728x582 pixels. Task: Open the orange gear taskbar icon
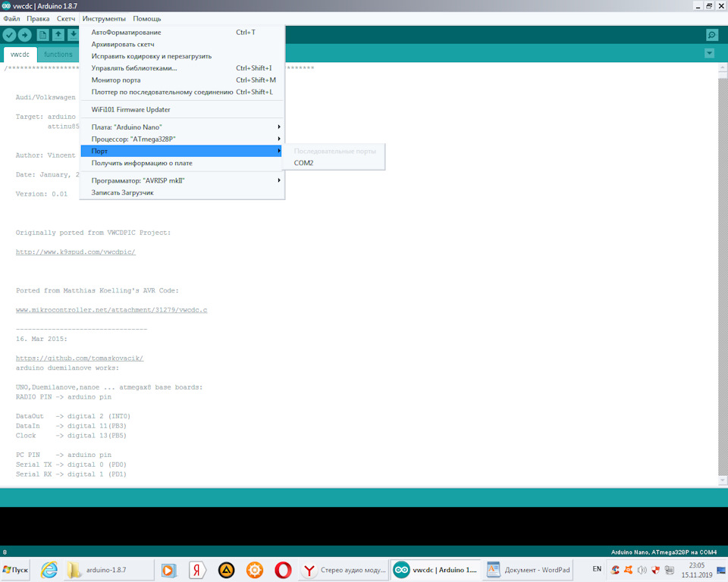[255, 570]
